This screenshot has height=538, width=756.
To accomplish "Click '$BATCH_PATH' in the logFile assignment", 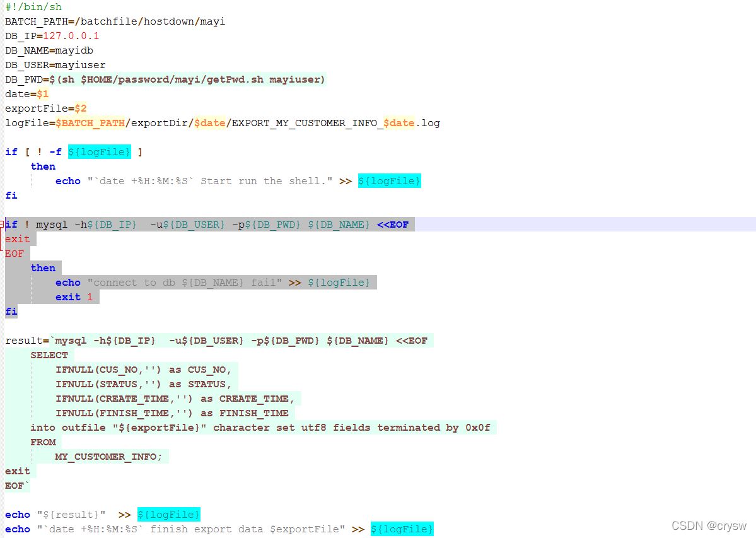I will point(90,123).
